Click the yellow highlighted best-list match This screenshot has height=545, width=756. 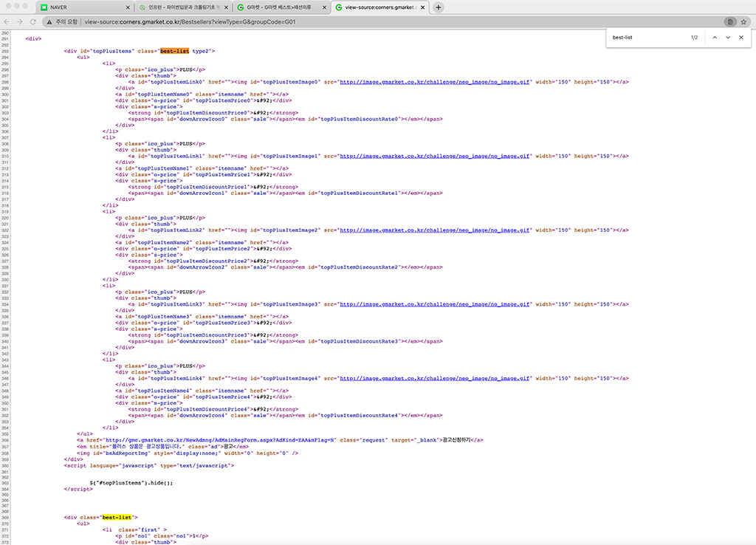[x=117, y=517]
